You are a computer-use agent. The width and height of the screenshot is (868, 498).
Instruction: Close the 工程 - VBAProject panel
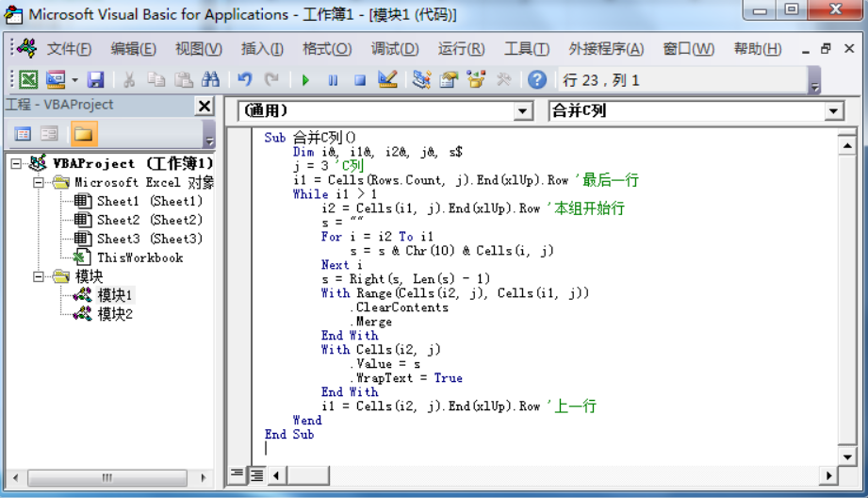tap(205, 106)
